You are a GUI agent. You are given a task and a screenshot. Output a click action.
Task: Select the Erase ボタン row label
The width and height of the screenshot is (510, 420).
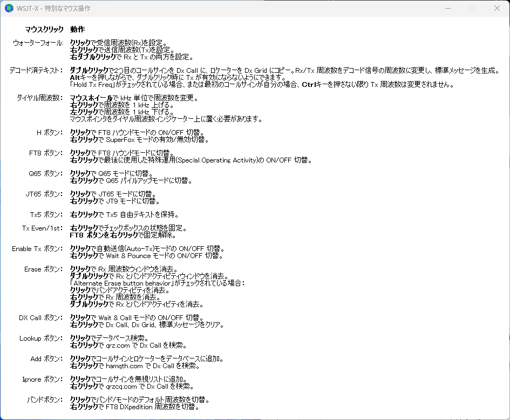point(44,269)
